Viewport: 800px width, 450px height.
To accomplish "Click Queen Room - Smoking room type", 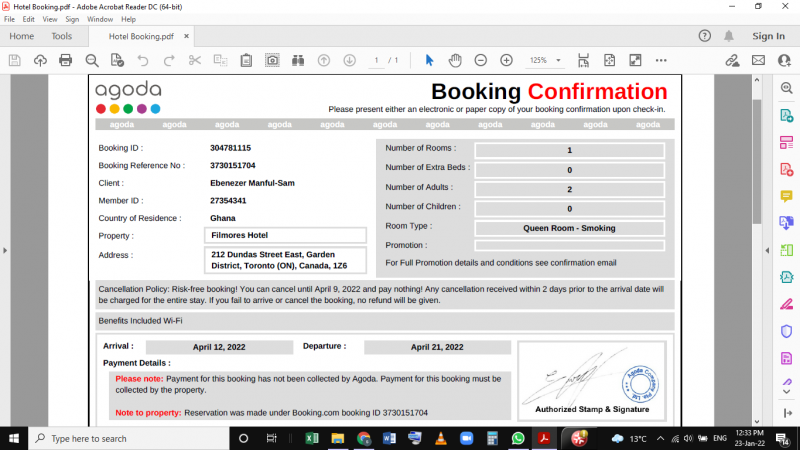I will (x=569, y=228).
